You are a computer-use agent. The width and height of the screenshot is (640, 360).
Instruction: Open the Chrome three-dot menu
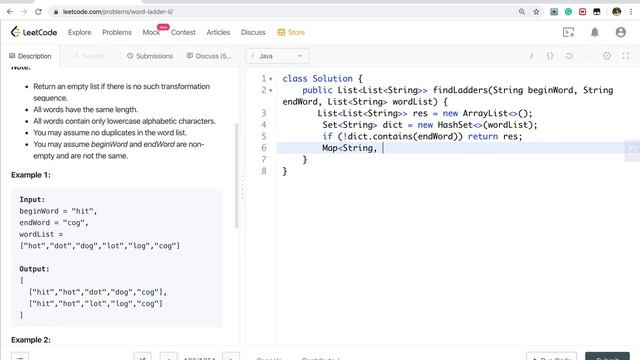(x=631, y=12)
